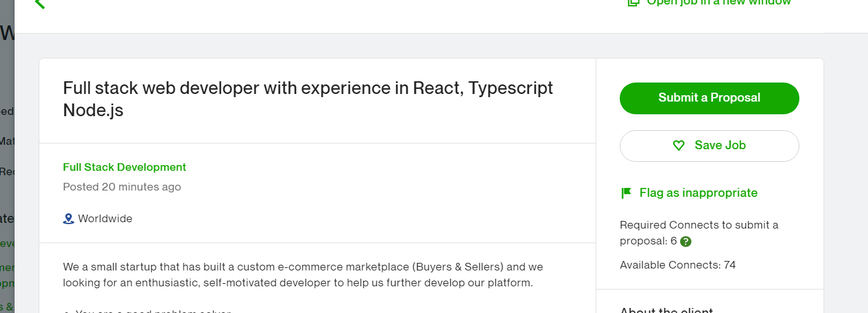Click the small startup job description paragraph
This screenshot has width=868, height=313.
(304, 274)
